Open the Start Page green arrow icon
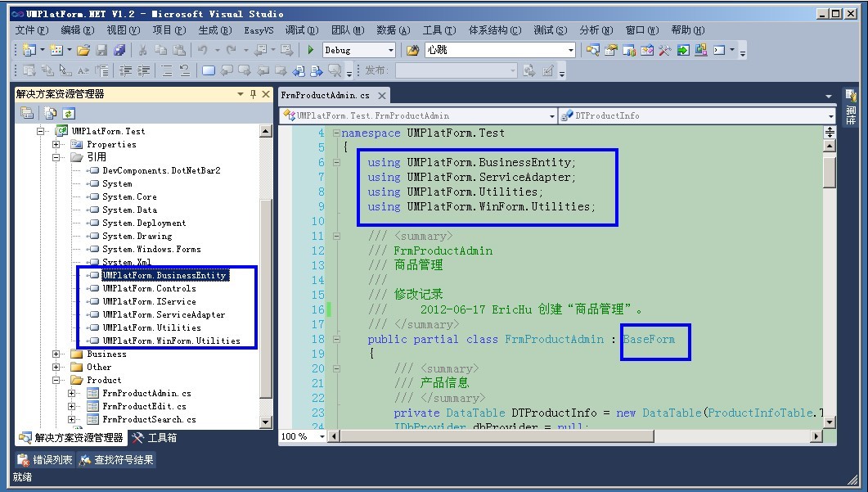Screen dimensions: 868x492 coord(683,51)
